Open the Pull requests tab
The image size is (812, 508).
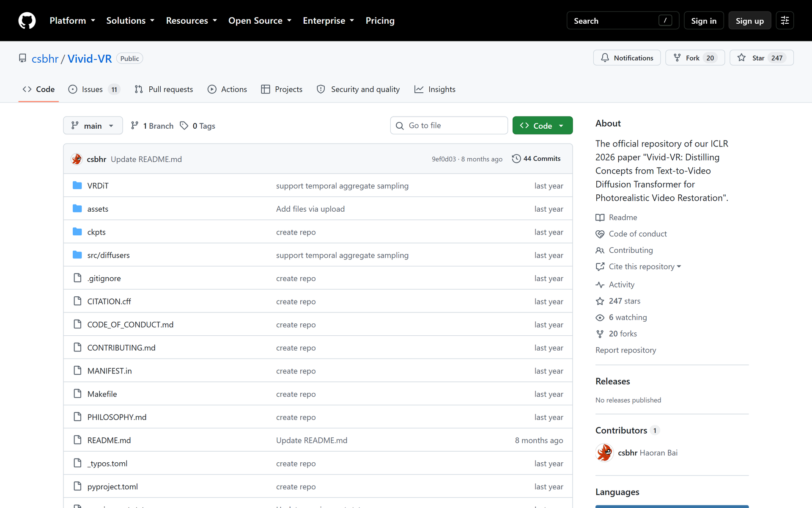(164, 89)
